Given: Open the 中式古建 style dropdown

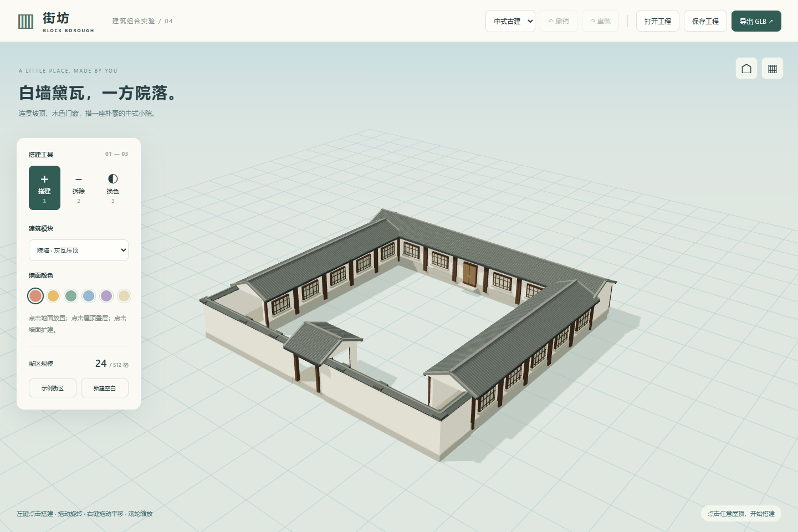Looking at the screenshot, I should point(510,21).
